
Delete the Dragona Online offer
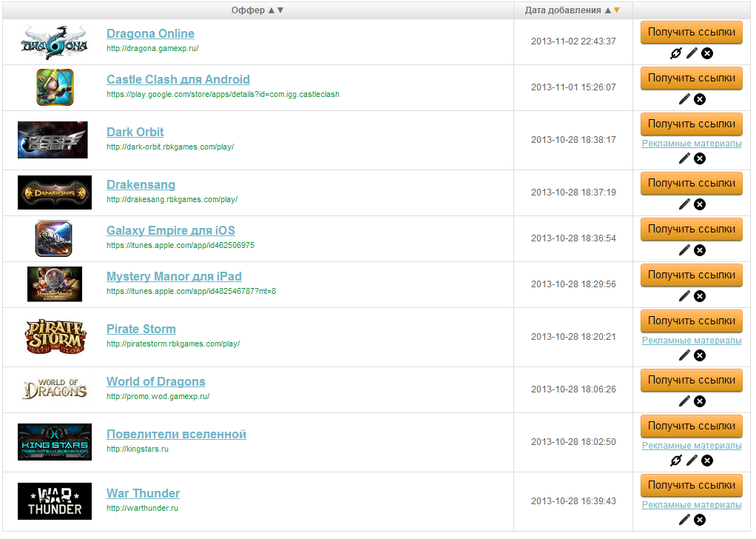click(x=707, y=53)
